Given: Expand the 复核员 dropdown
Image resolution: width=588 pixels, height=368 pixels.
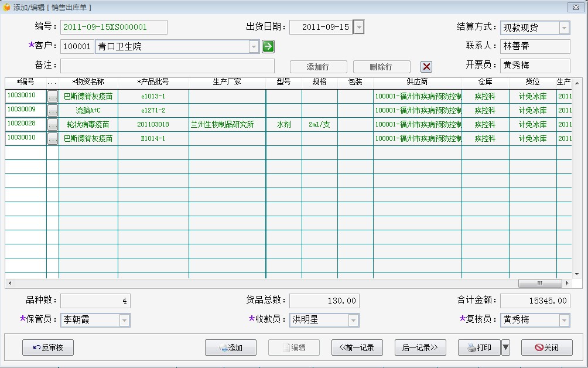Looking at the screenshot, I should pyautogui.click(x=564, y=320).
